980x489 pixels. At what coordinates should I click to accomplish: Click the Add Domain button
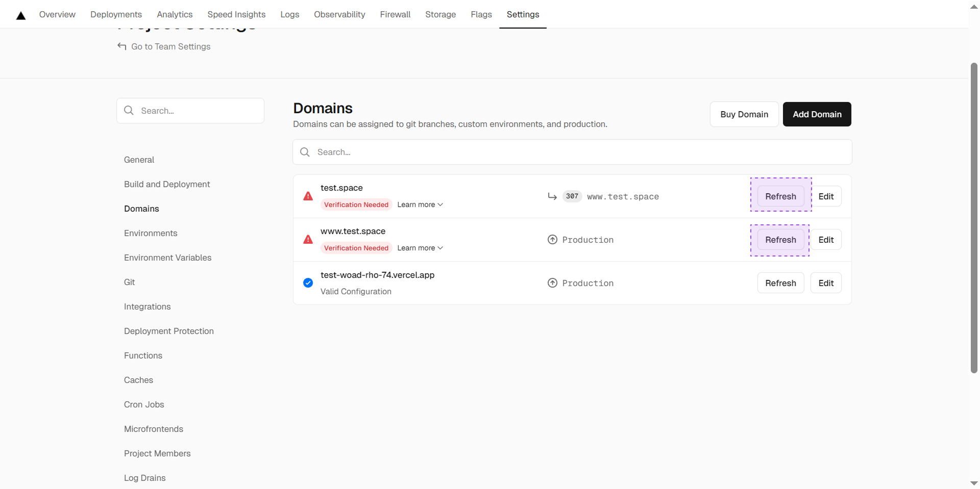817,114
